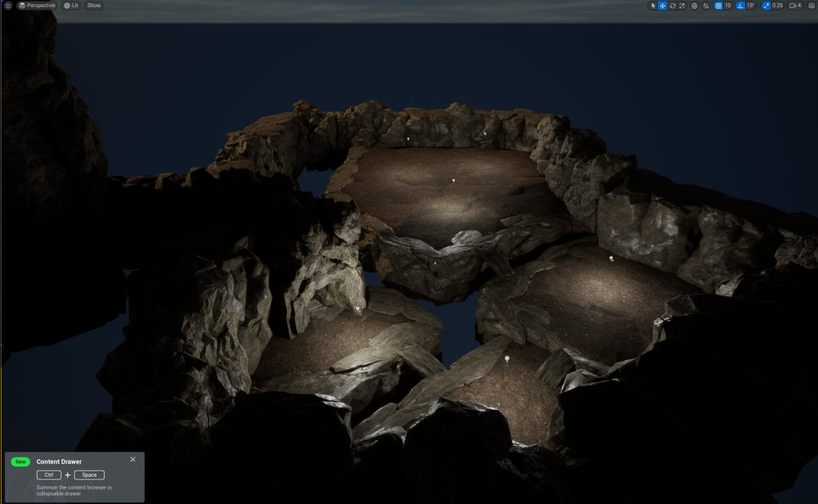Viewport: 818px width, 504px height.
Task: Open the grid snap size value 10
Action: 728,6
